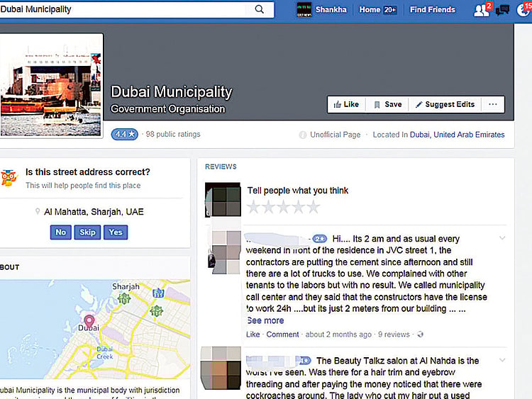Screen dimensions: 532x399
Task: Like the Dubai Municipality page
Action: (346, 104)
